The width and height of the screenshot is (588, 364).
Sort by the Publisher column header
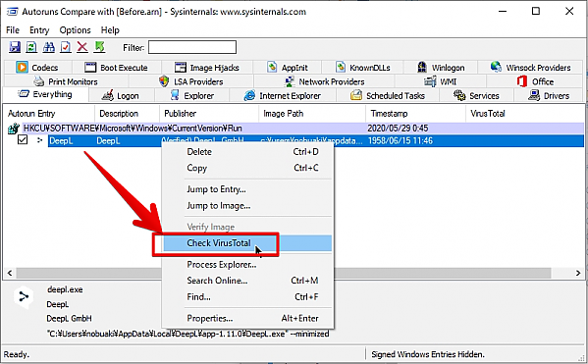[x=209, y=113]
